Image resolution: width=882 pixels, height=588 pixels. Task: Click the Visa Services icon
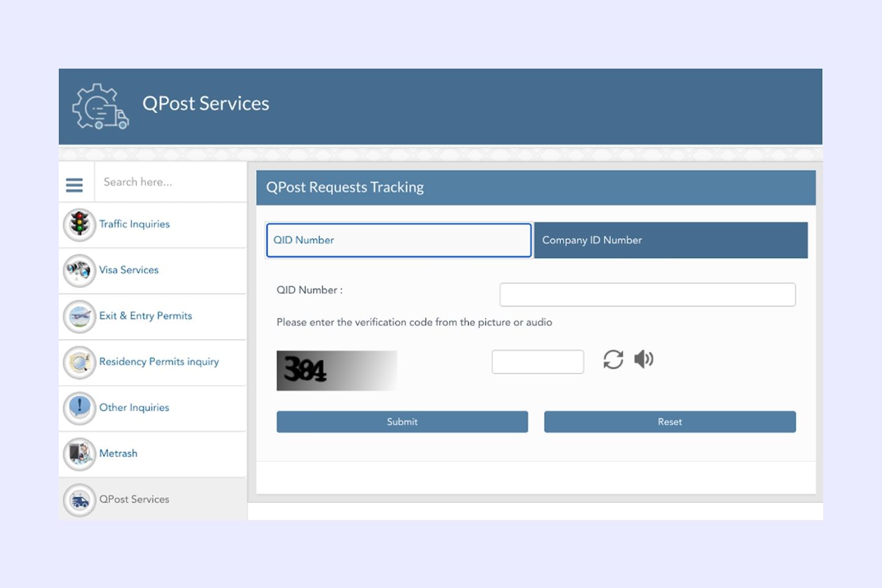80,270
